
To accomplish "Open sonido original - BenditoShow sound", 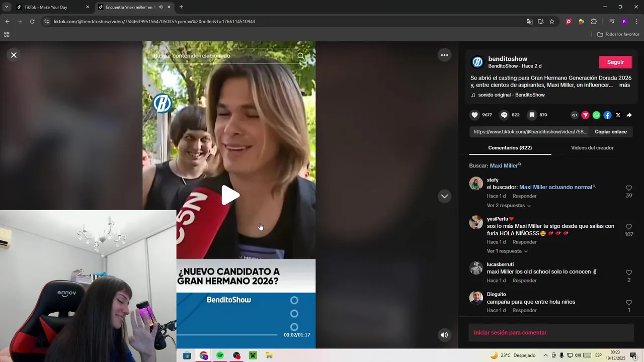I will (508, 95).
